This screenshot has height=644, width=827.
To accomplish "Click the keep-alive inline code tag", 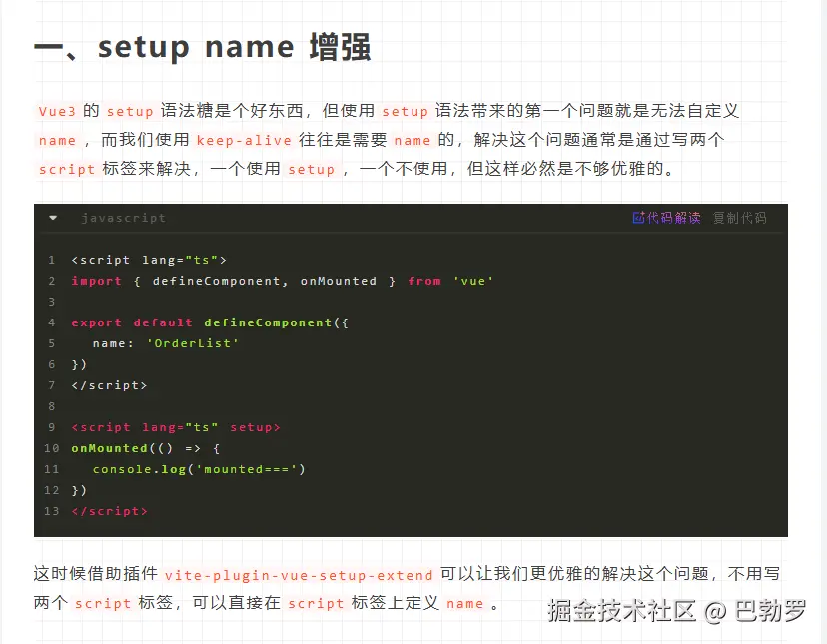I will click(244, 140).
